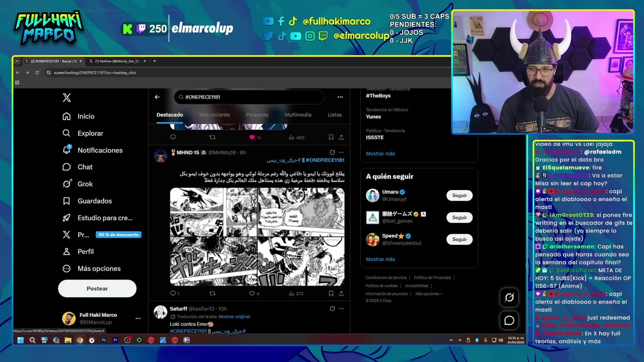Open the Windows Start menu
The image size is (644, 362).
[x=21, y=340]
